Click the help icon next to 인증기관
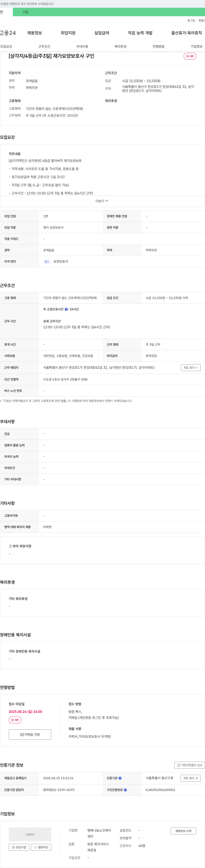Image resolution: width=205 pixels, height=868 pixels. click(x=120, y=778)
